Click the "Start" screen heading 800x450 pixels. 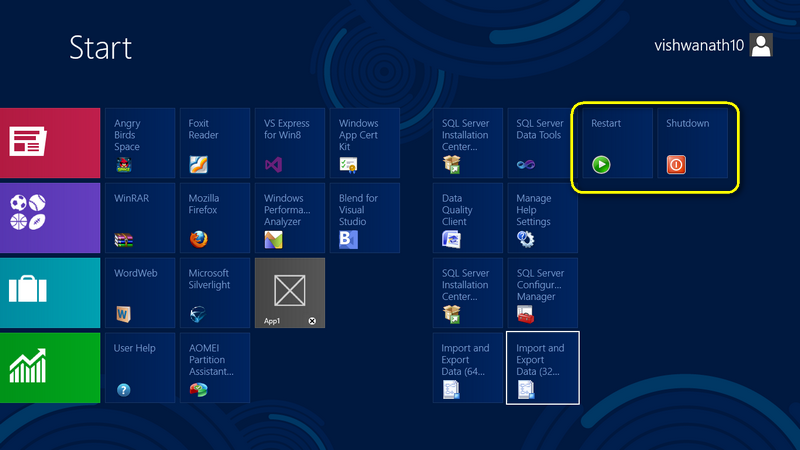[x=101, y=47]
